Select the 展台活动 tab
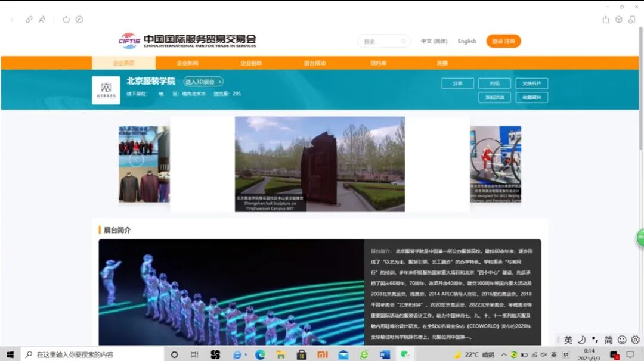This screenshot has height=361, width=644. click(x=315, y=63)
